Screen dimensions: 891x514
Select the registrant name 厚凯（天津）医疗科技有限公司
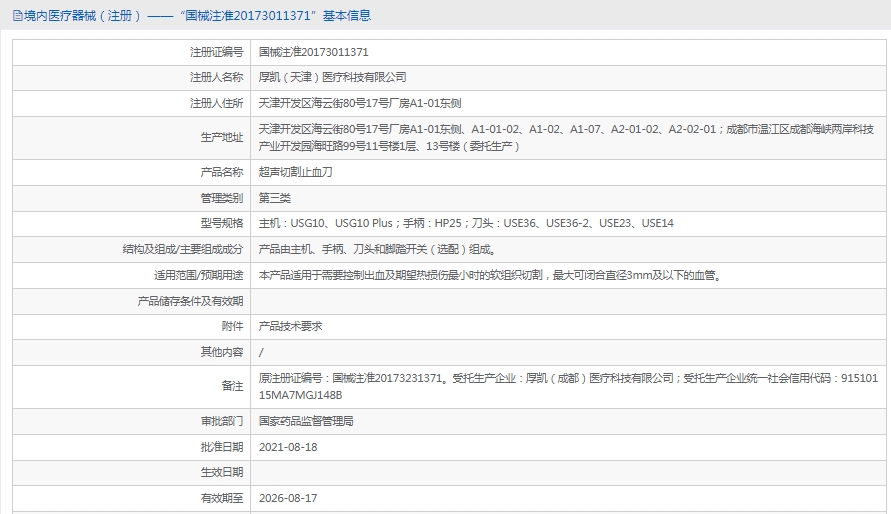point(332,77)
